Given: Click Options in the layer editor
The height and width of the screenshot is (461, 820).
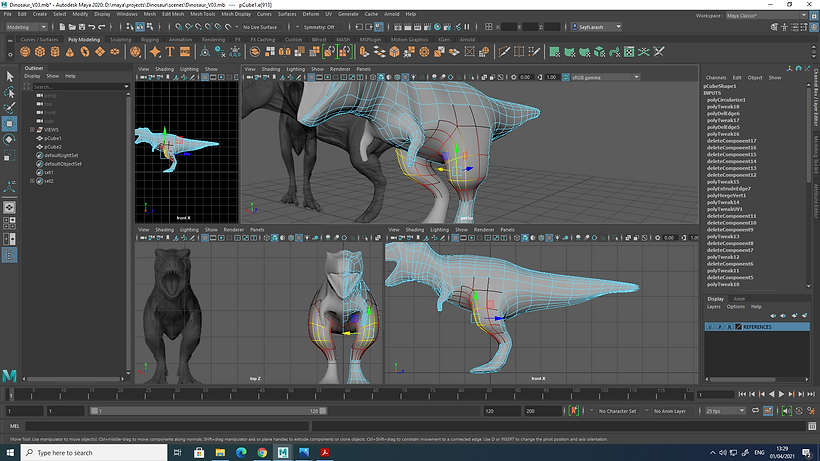Looking at the screenshot, I should tap(735, 307).
